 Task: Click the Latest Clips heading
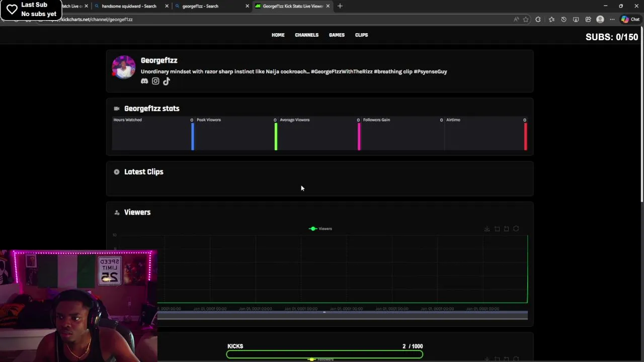point(144,172)
